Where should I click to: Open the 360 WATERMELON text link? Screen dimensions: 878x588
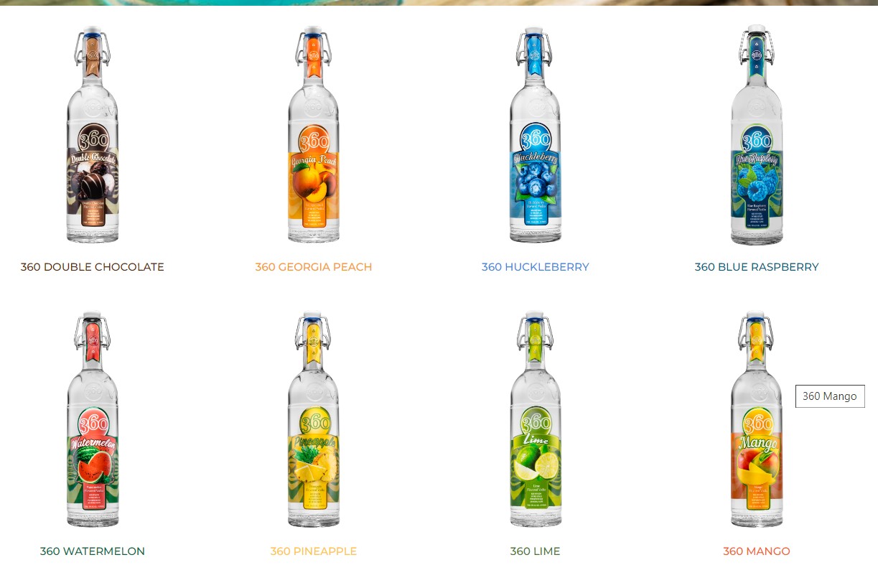[93, 551]
